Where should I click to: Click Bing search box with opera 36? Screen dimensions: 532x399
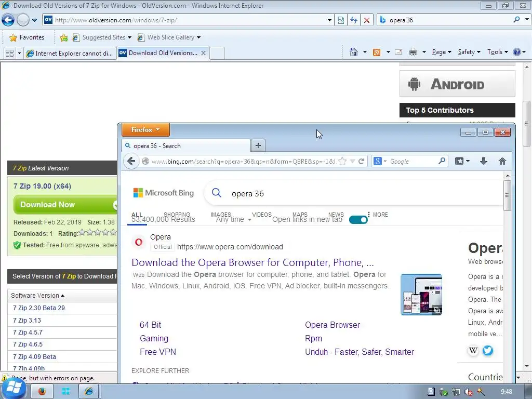[353, 193]
